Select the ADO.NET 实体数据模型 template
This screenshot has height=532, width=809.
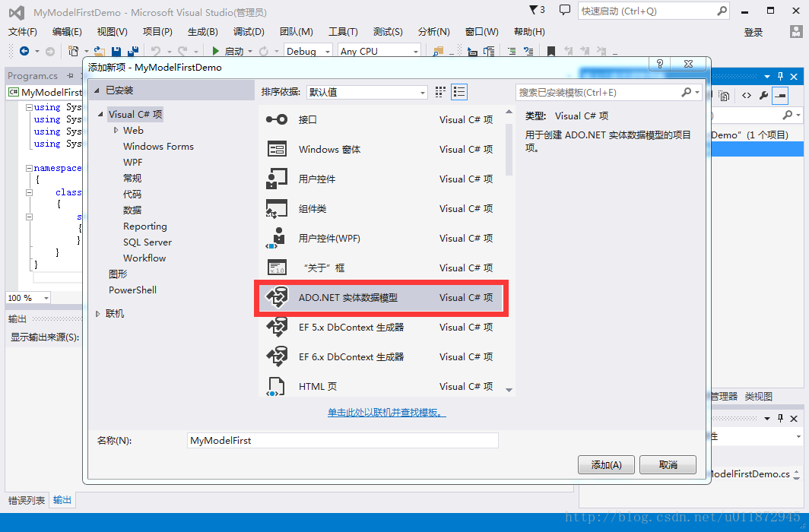(x=381, y=297)
